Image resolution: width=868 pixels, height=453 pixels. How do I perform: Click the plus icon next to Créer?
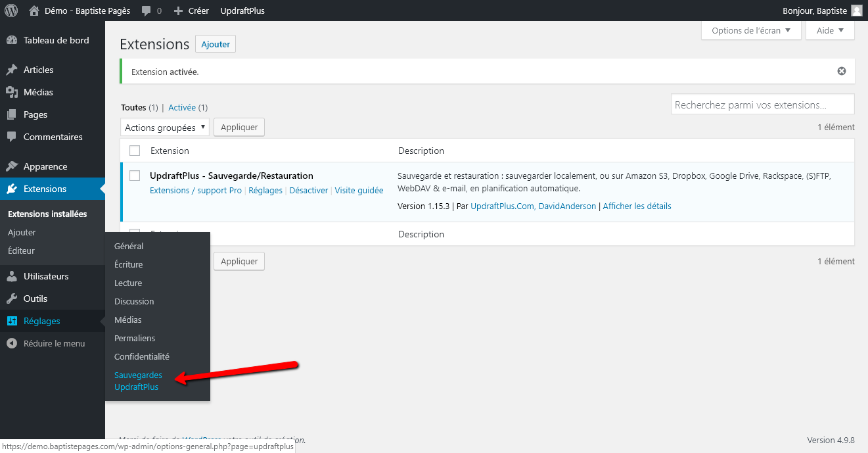pos(178,11)
